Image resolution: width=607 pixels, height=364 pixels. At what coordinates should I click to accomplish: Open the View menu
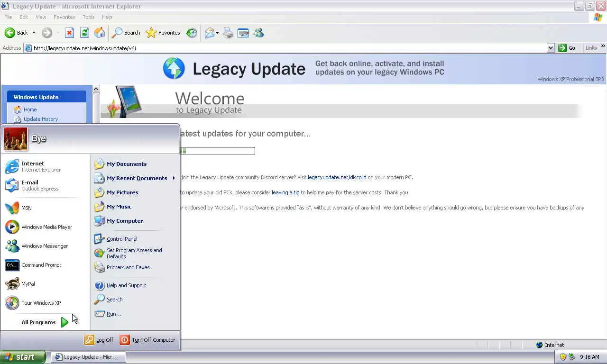pos(41,17)
